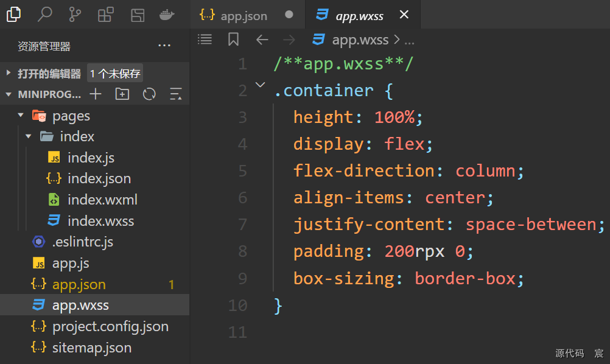Image resolution: width=610 pixels, height=364 pixels.
Task: Collapse the MINIPROG... project section
Action: pyautogui.click(x=8, y=94)
